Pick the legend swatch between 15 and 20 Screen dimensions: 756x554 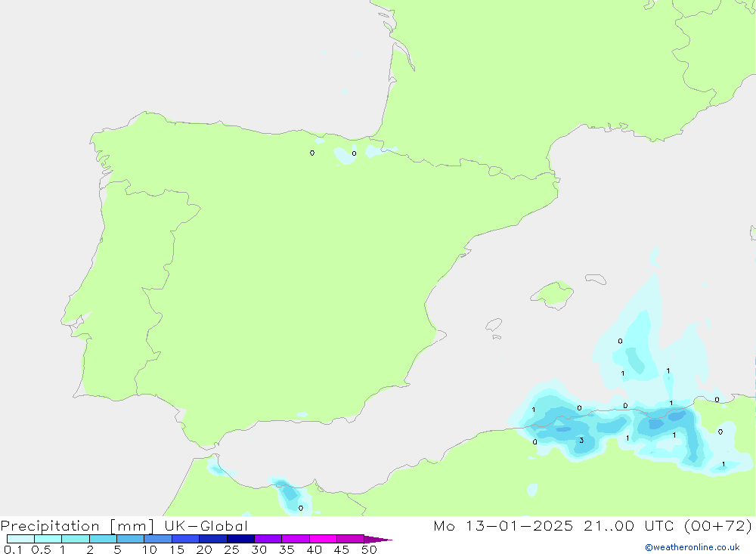186,539
